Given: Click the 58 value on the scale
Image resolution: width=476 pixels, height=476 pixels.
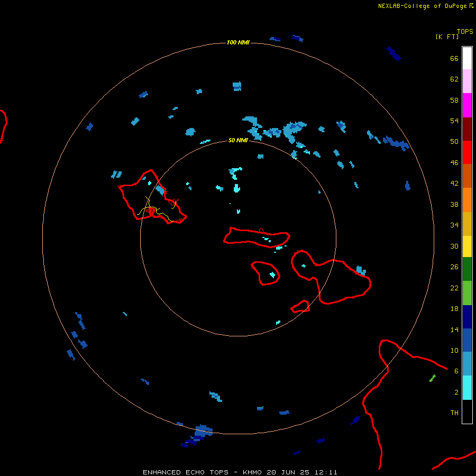Looking at the screenshot, I should point(454,100).
